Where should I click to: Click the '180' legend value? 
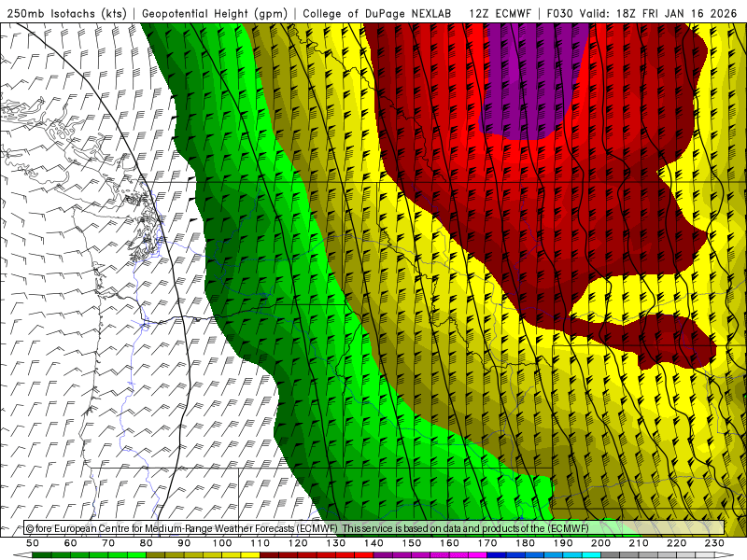(525, 543)
